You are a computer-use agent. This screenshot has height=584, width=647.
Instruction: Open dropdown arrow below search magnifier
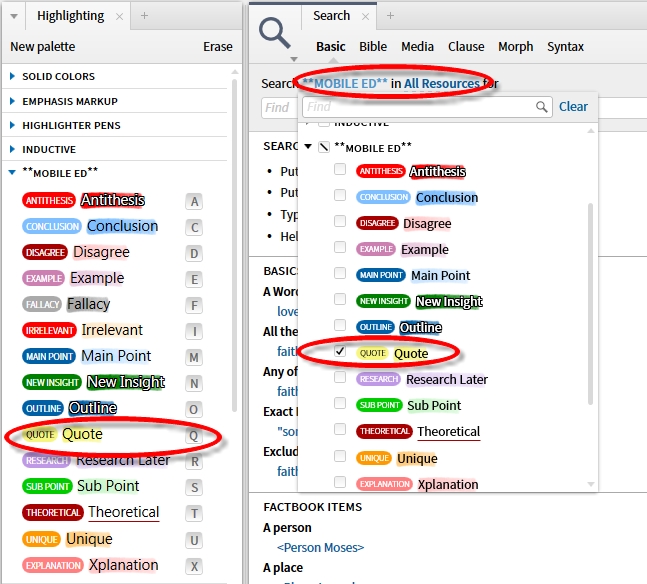(x=294, y=59)
